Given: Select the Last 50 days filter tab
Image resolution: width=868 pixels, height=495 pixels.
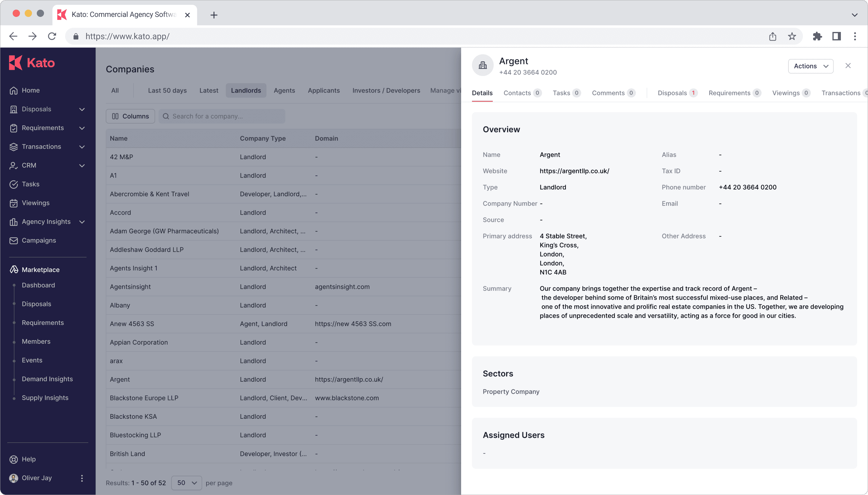Looking at the screenshot, I should (x=167, y=90).
